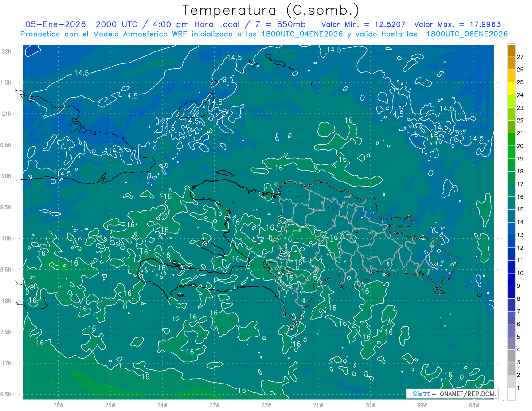Click the "18N" latitude axis label
Screen dimensions: 532x411
tap(8, 301)
